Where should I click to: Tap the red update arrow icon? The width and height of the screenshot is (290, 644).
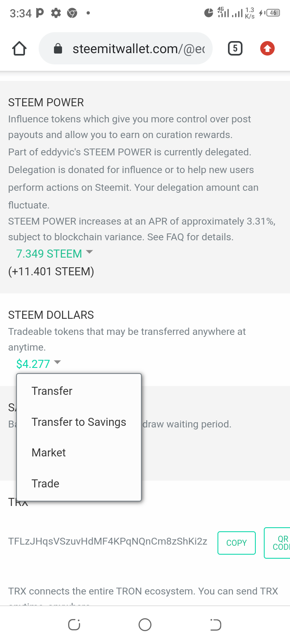point(267,49)
